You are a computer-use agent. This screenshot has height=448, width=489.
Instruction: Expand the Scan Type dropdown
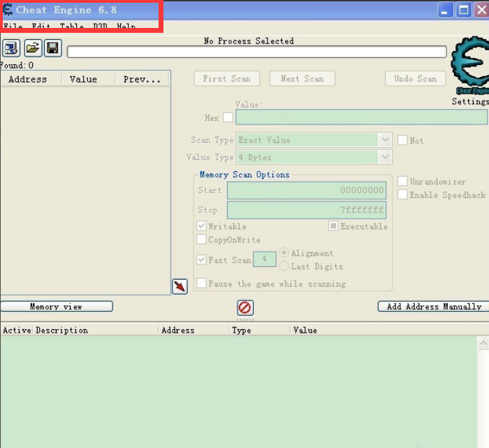click(385, 140)
